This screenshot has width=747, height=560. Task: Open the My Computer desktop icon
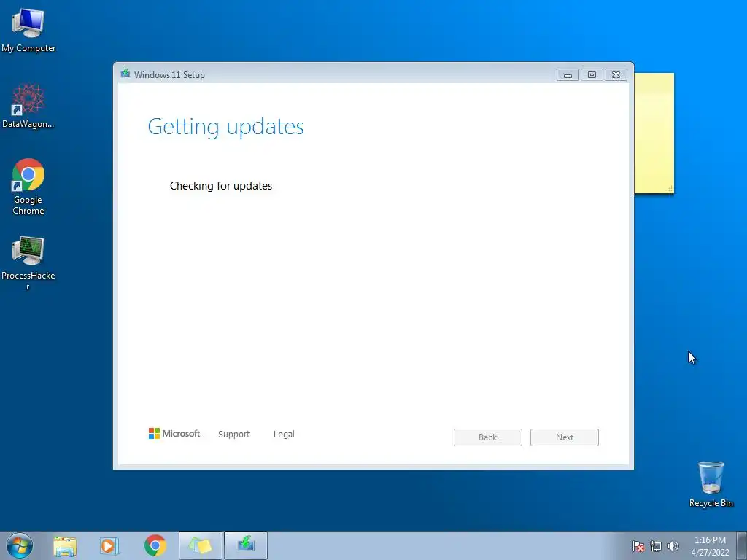pos(28,31)
